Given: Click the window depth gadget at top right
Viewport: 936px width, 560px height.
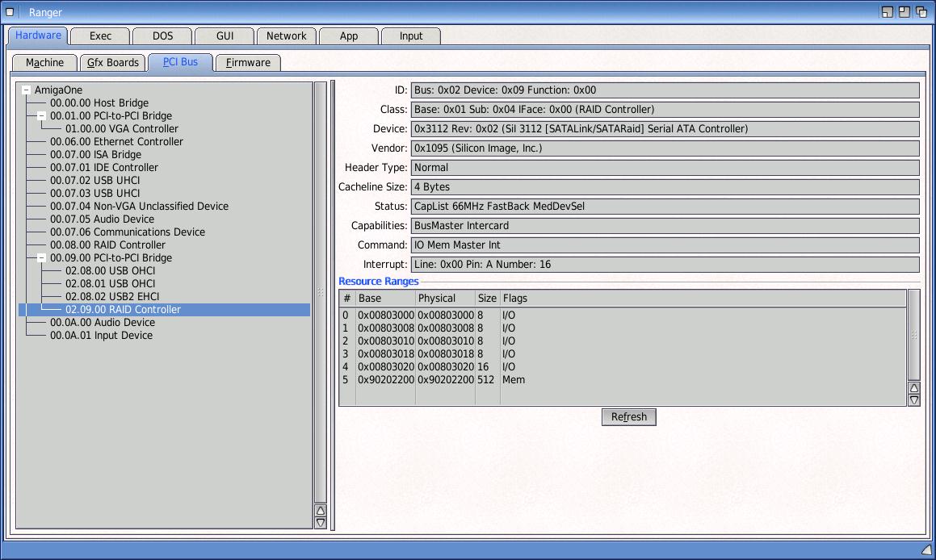Looking at the screenshot, I should (x=921, y=12).
